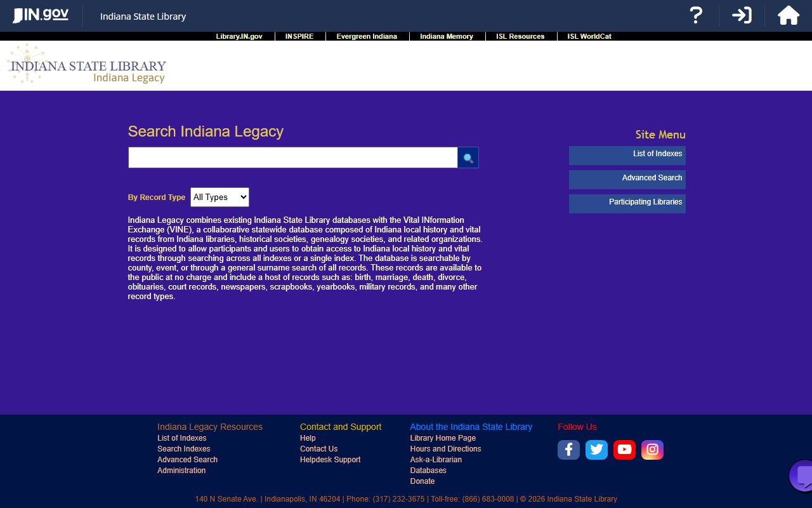Open footer Donate link
Image resolution: width=812 pixels, height=508 pixels.
pyautogui.click(x=422, y=481)
